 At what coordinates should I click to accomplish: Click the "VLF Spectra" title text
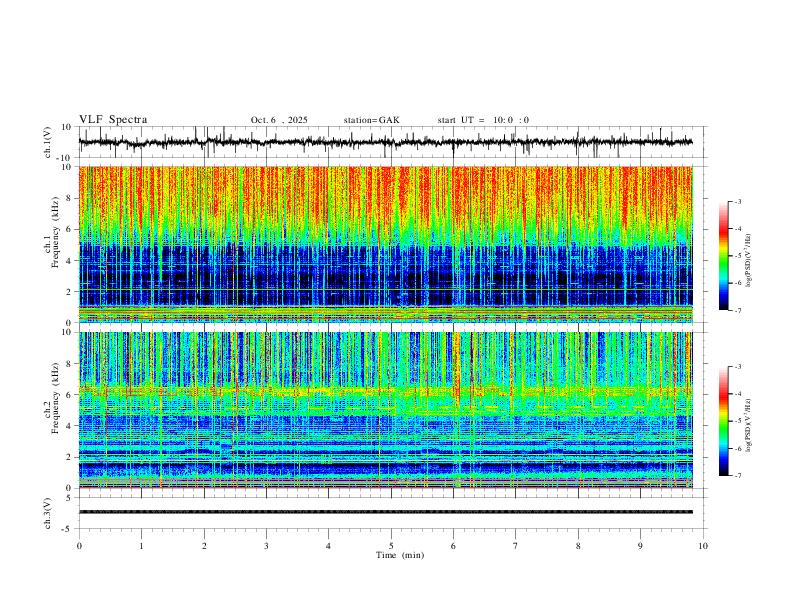(x=113, y=120)
